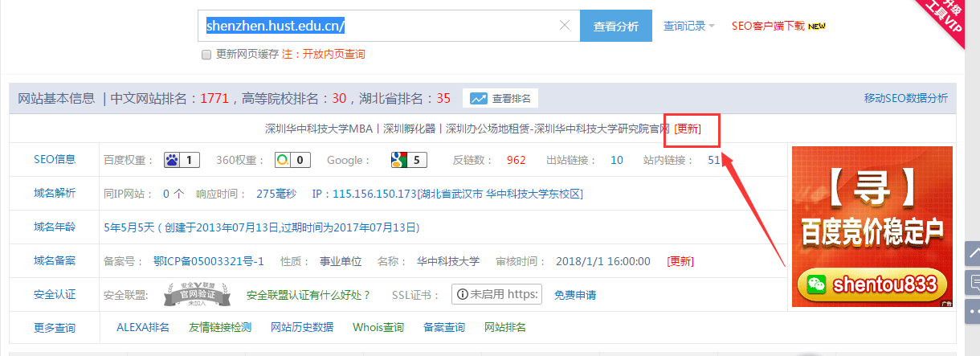Image resolution: width=980 pixels, height=356 pixels.
Task: Open the 更多查询 row label
Action: click(x=55, y=328)
